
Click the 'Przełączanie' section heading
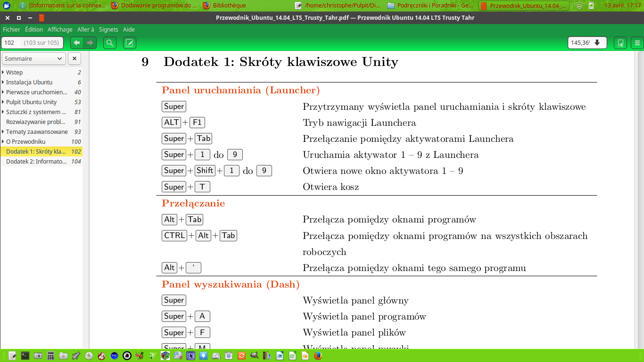pos(193,203)
